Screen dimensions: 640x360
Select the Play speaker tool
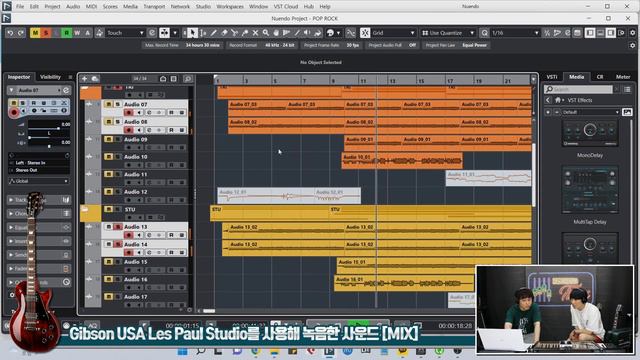tap(307, 33)
